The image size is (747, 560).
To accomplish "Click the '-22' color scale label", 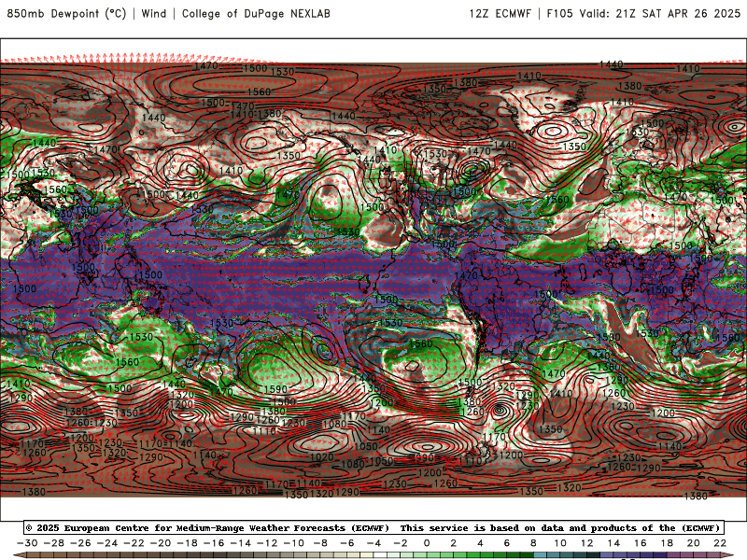I will click(x=134, y=543).
